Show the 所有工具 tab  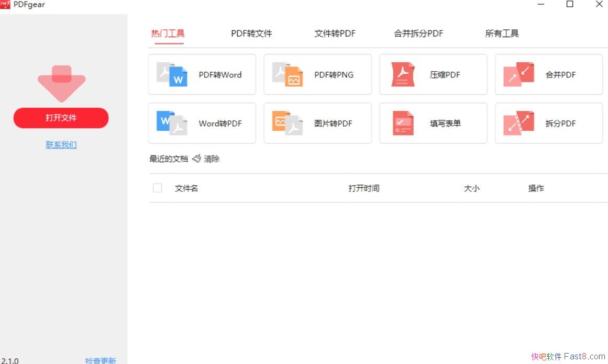(x=502, y=33)
